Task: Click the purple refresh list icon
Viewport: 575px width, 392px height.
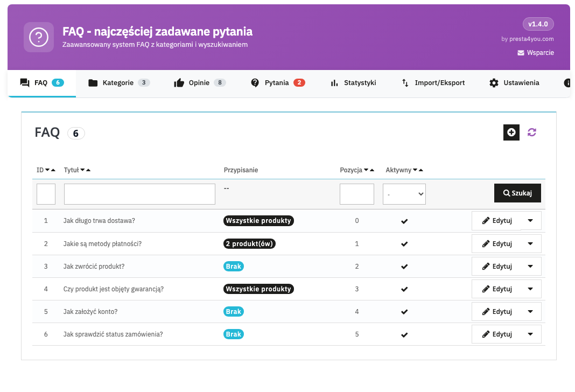Action: click(532, 132)
